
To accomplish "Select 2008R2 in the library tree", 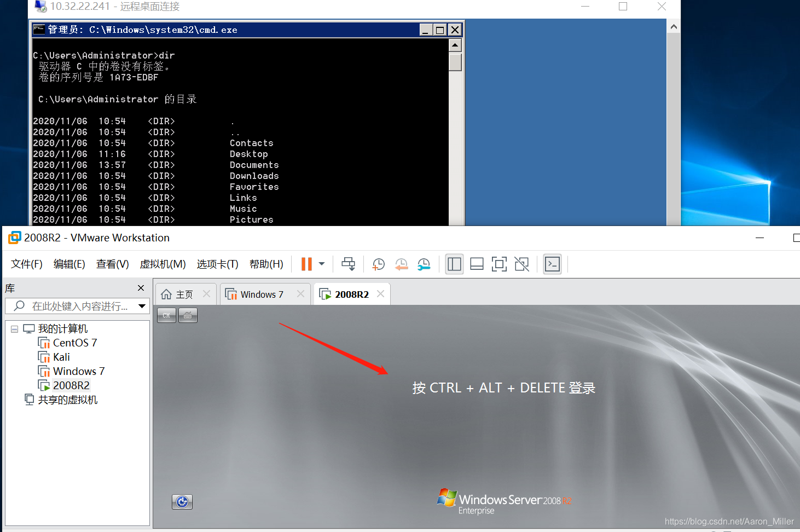I will (71, 385).
